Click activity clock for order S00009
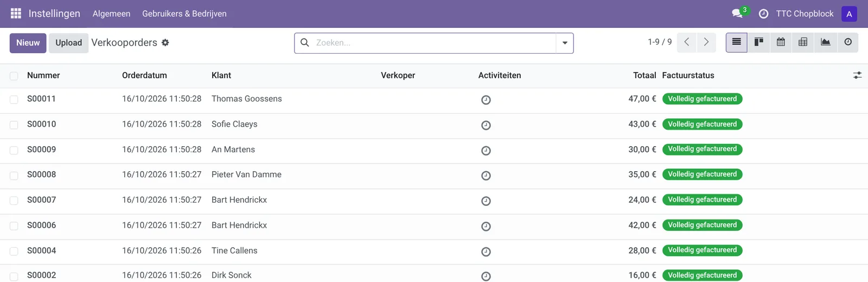The height and width of the screenshot is (282, 868). (x=486, y=151)
